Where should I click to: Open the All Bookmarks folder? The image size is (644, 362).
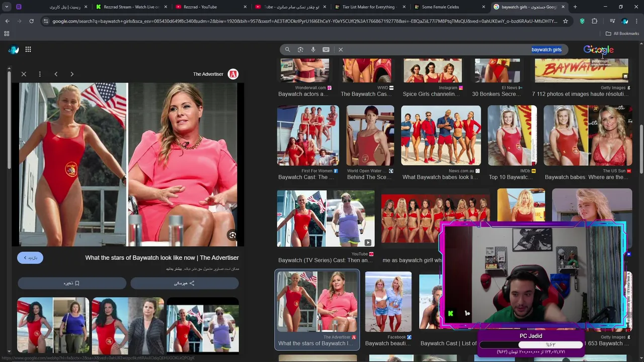tap(622, 34)
